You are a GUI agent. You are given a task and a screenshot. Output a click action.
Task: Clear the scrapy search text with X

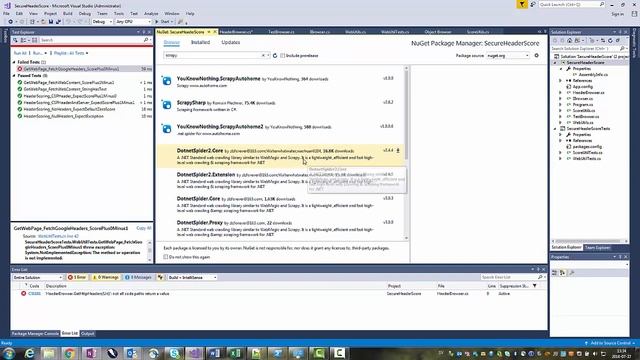[263, 56]
